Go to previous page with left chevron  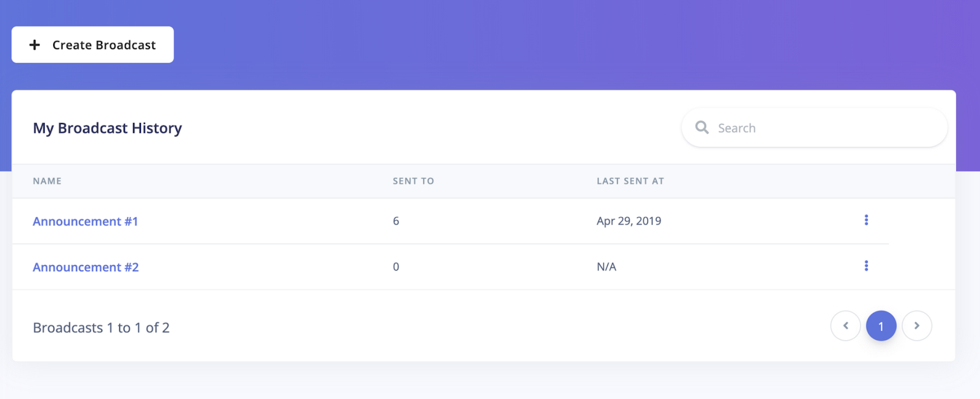(846, 326)
